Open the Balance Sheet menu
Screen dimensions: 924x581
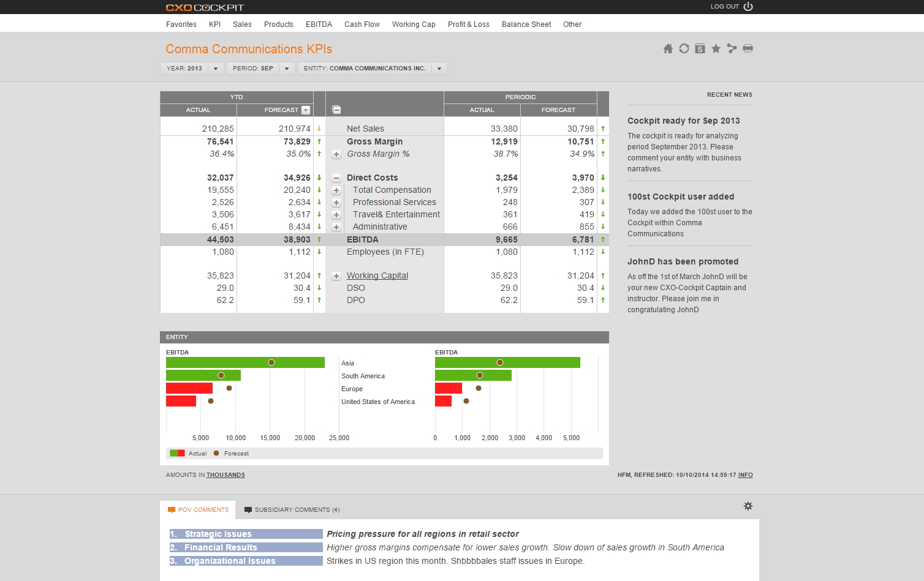[526, 24]
